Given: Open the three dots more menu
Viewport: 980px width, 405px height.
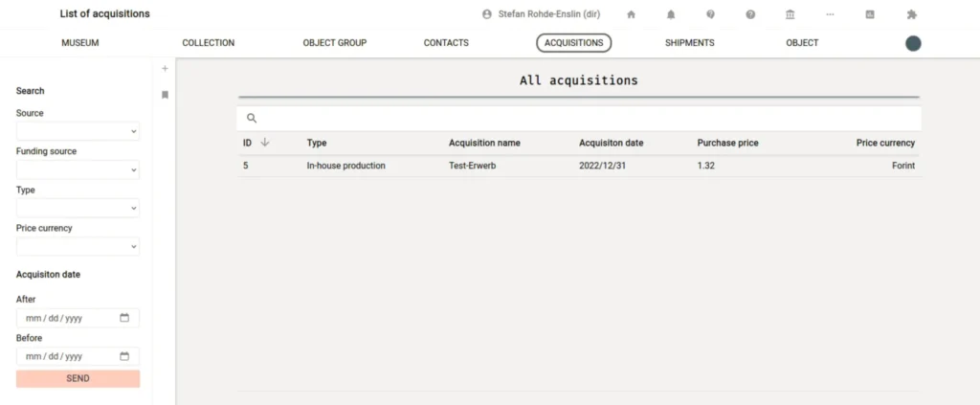Looking at the screenshot, I should [x=830, y=14].
